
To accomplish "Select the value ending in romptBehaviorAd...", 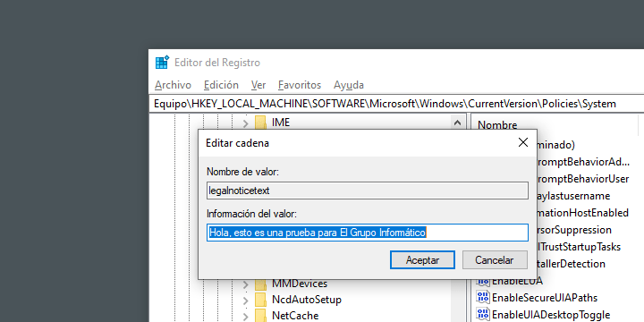I will click(583, 162).
